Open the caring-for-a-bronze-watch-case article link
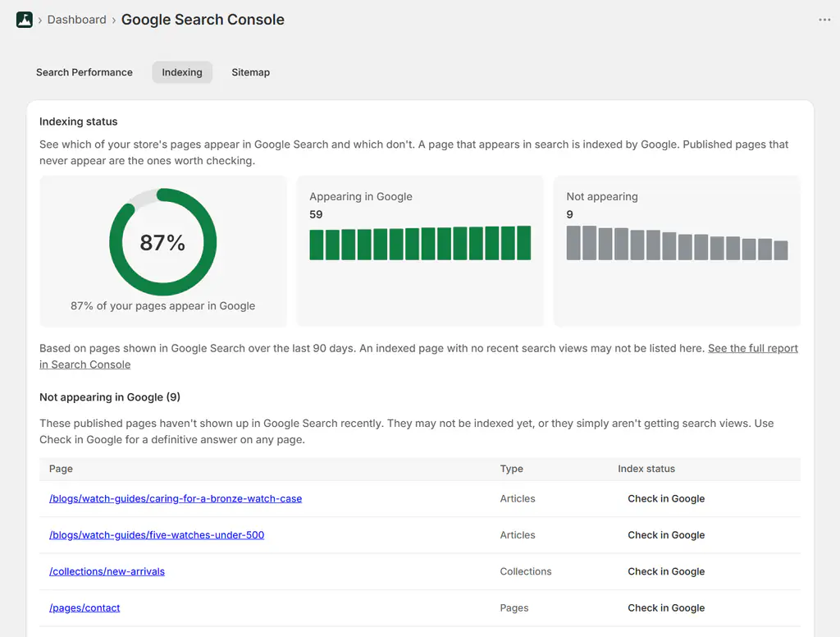840x637 pixels. (x=176, y=498)
